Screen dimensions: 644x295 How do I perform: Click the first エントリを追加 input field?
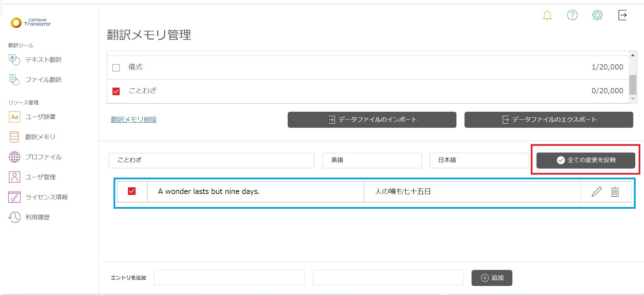tap(229, 278)
